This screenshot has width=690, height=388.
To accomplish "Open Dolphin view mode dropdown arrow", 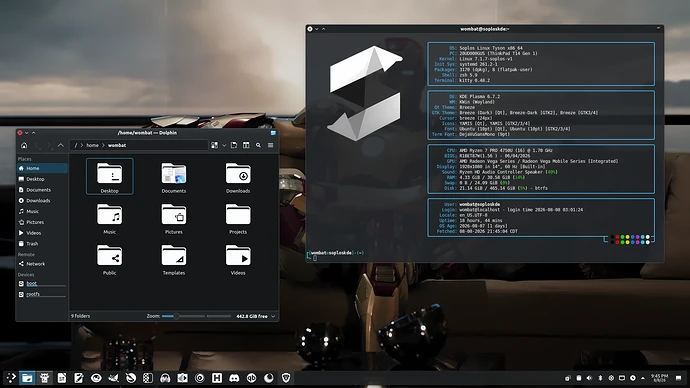I will [x=224, y=145].
